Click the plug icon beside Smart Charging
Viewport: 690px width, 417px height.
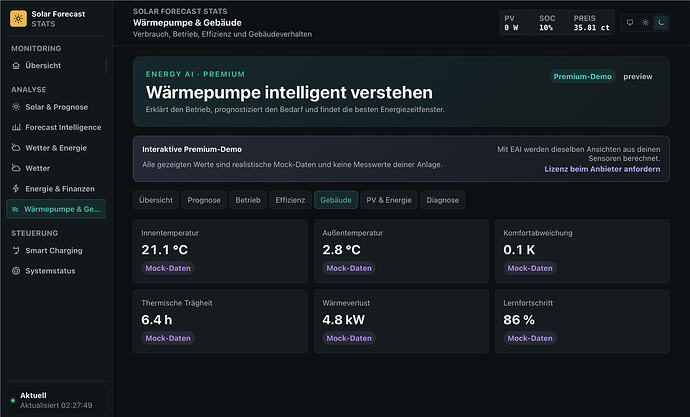click(x=16, y=250)
